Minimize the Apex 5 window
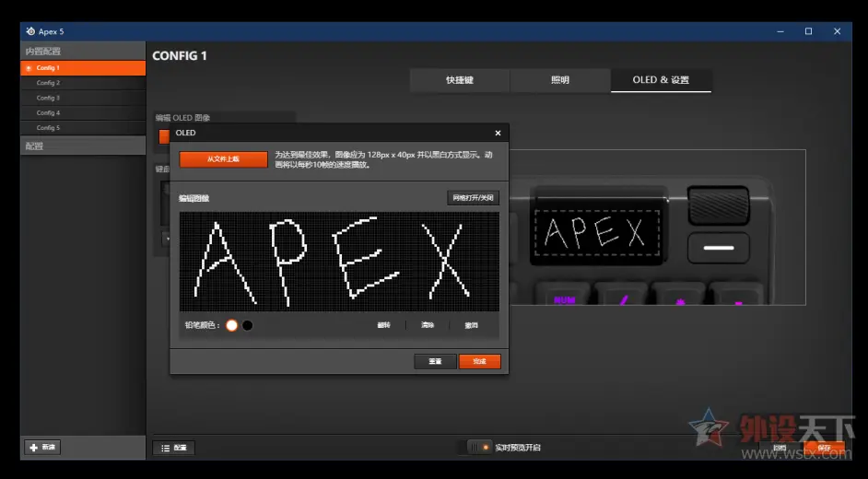The width and height of the screenshot is (868, 479). click(x=780, y=31)
